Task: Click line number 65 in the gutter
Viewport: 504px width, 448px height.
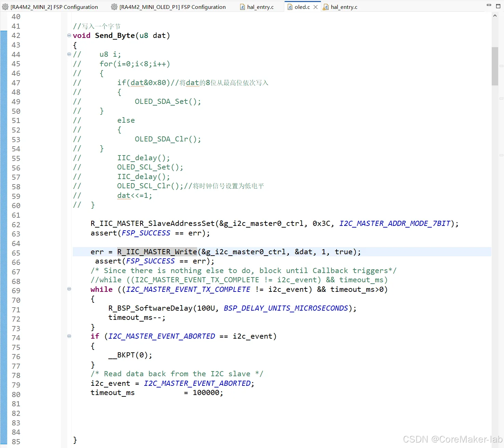Action: click(16, 253)
